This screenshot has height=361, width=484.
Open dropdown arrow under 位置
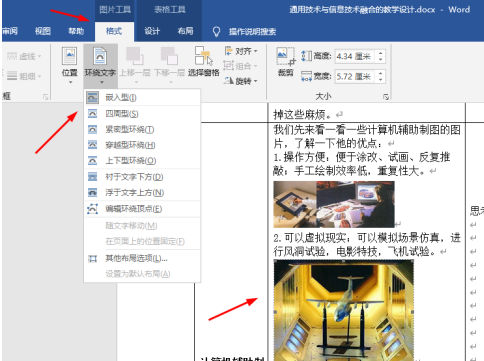[70, 82]
